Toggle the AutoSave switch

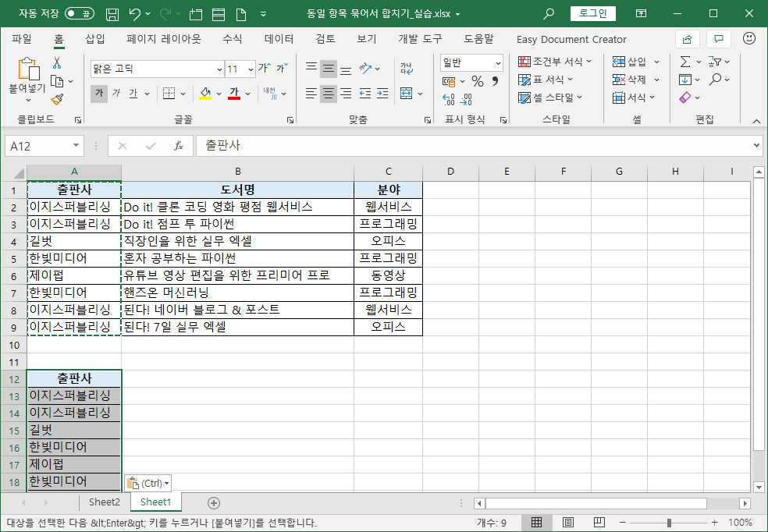[x=80, y=14]
